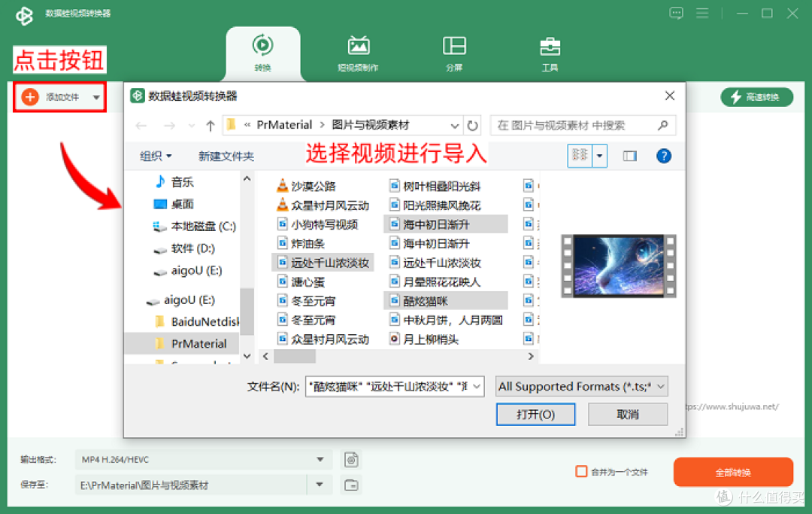Select the 树叶相叠阳光斜 file
The image size is (812, 514).
click(x=435, y=186)
